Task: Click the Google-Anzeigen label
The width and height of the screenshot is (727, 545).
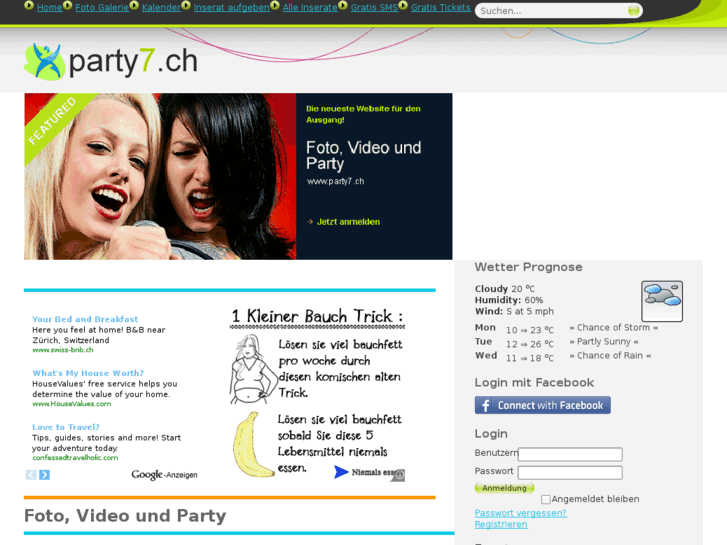Action: pos(164,474)
